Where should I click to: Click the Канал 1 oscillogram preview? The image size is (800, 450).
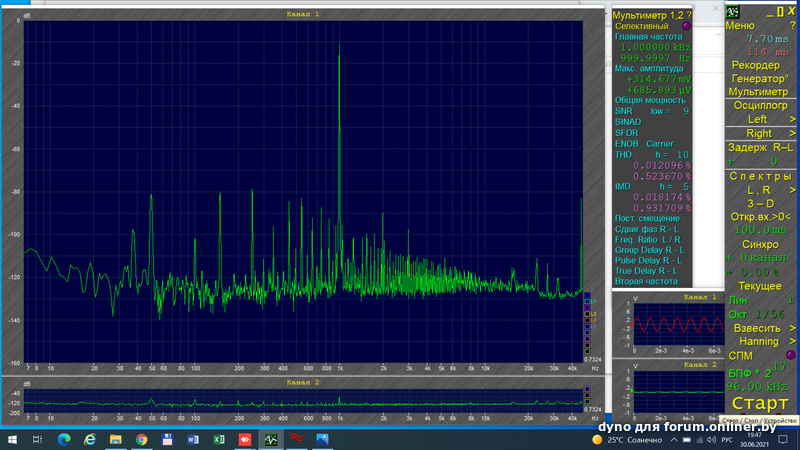(677, 326)
